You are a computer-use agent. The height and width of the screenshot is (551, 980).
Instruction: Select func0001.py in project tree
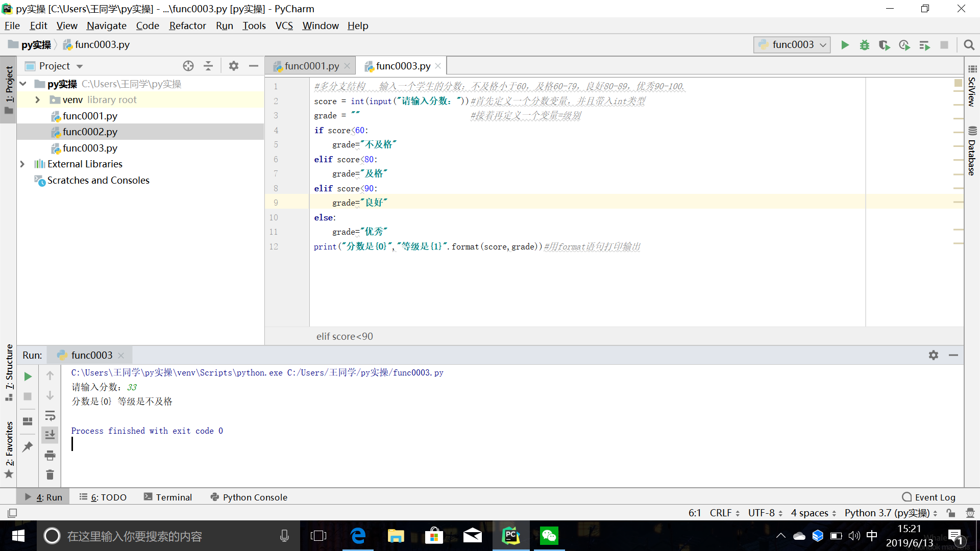point(90,116)
